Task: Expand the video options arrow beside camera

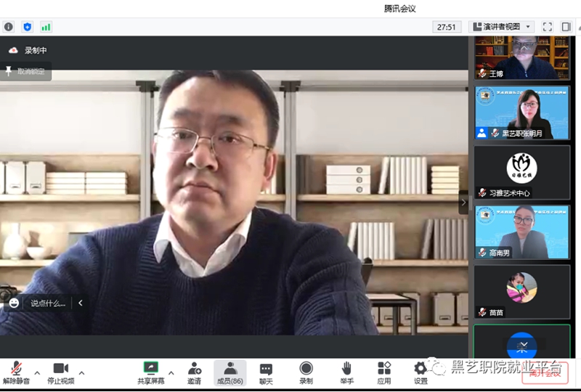Action: tap(81, 373)
